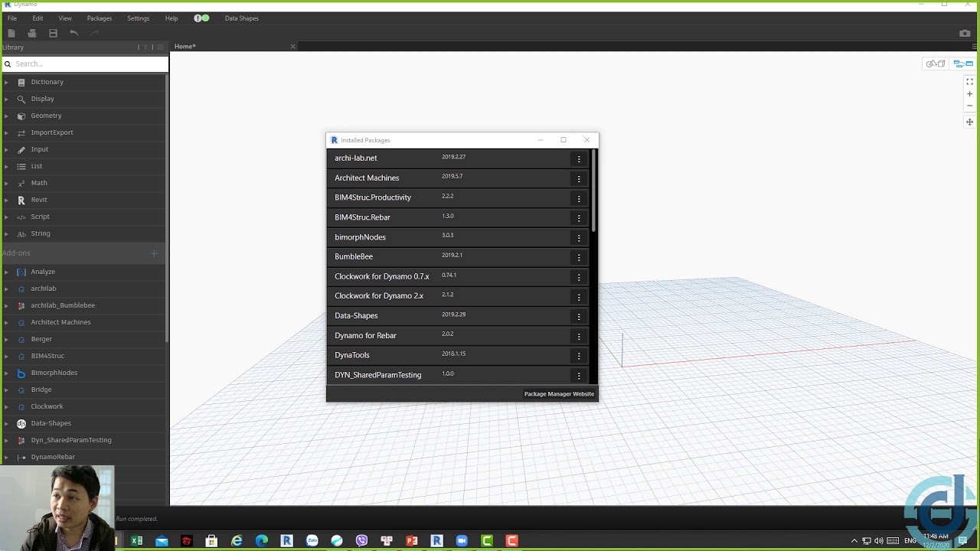This screenshot has width=980, height=551.
Task: Open the View menu
Action: pyautogui.click(x=65, y=18)
